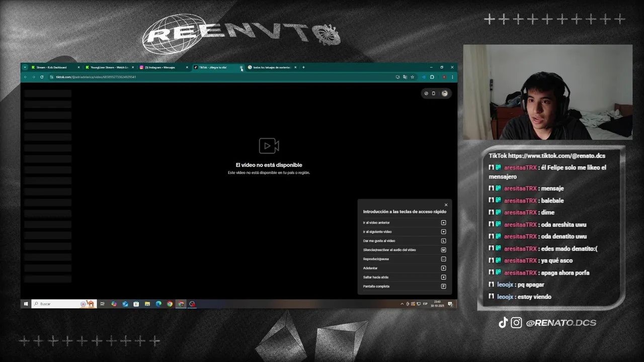Click the shortcuts panel title text
Screen dimensions: 644x362
(x=405, y=212)
